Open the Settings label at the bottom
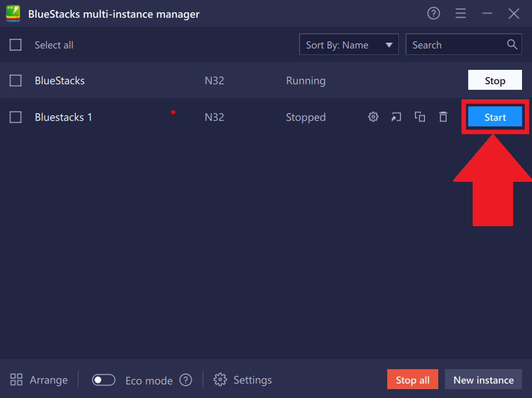Image resolution: width=532 pixels, height=398 pixels. [x=252, y=380]
